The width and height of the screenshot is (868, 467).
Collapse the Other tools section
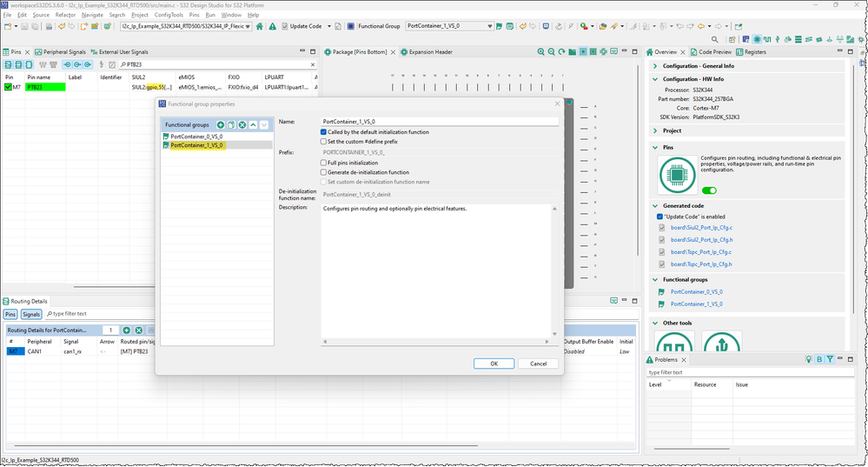(x=655, y=323)
